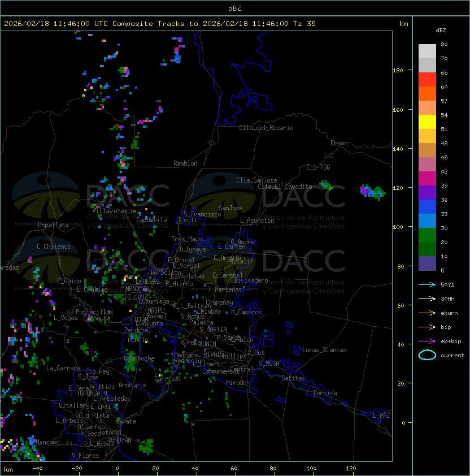The width and height of the screenshot is (470, 476).
Task: Click the 'Clla.del_Rosario' map label
Action: pyautogui.click(x=266, y=128)
